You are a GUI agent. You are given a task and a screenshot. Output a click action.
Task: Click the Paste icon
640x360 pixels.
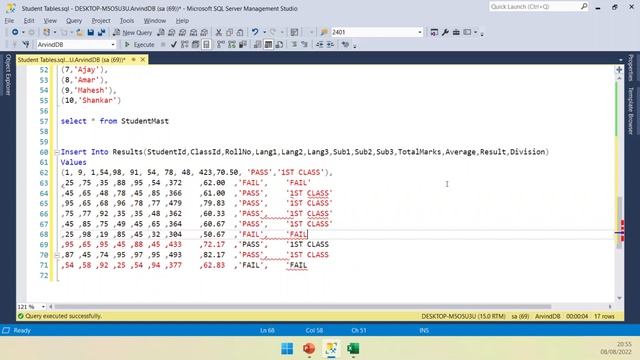click(240, 32)
